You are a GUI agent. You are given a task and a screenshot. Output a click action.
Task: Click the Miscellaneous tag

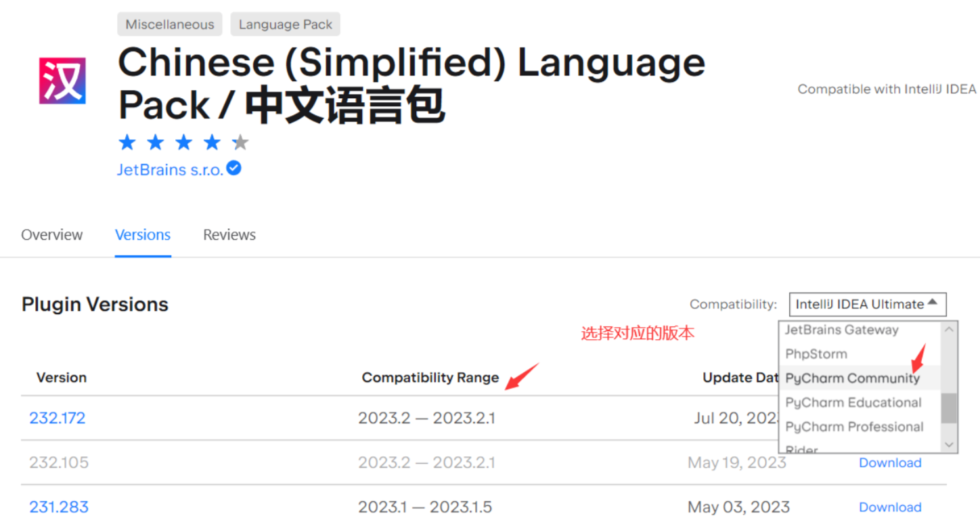(170, 24)
